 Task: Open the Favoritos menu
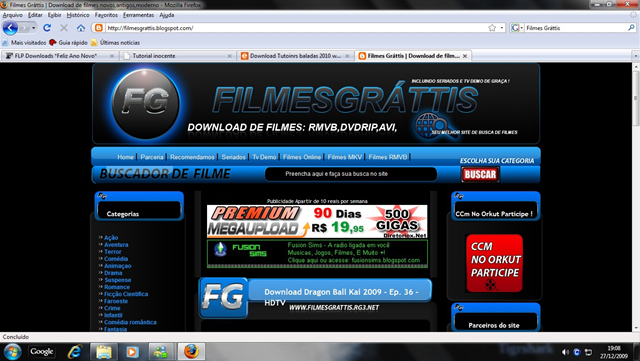coord(106,15)
